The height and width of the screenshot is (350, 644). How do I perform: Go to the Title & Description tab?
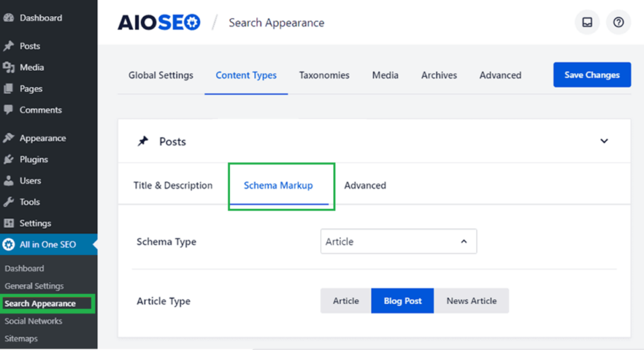click(173, 185)
